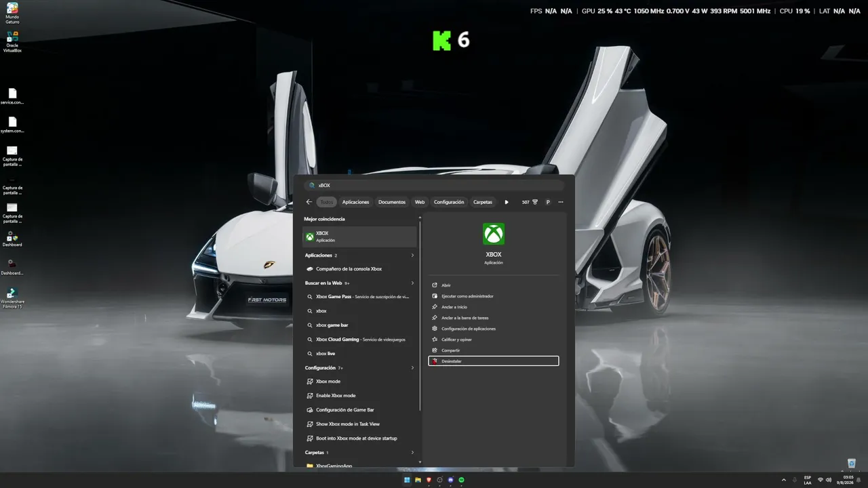Select Anclar a Inicio
This screenshot has height=488, width=868.
pyautogui.click(x=494, y=307)
